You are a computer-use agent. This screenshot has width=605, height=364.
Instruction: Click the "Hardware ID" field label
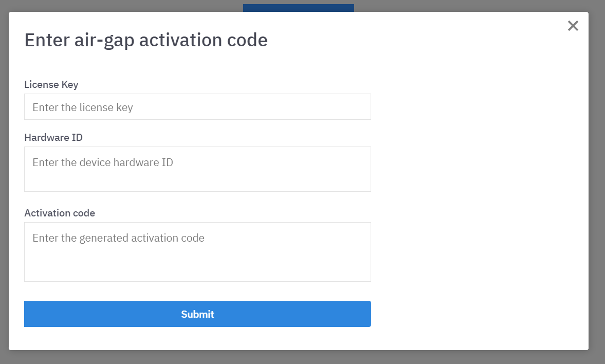[53, 137]
